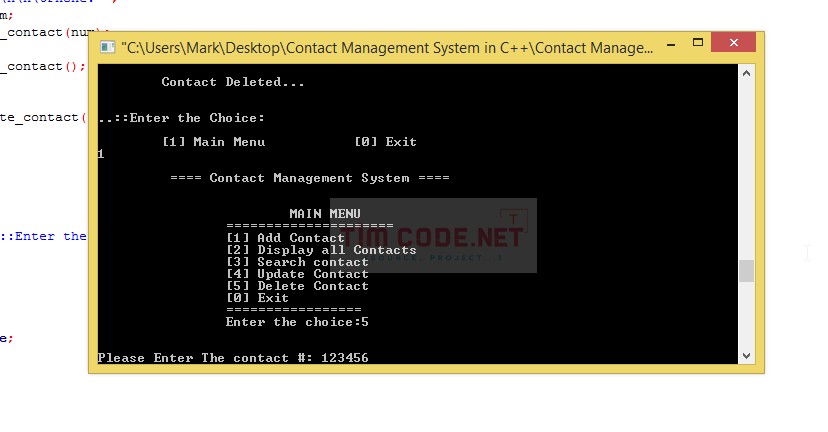Click the '..::Enter the Choice:' prompt text
Screen dimensions: 828x432
[181, 118]
